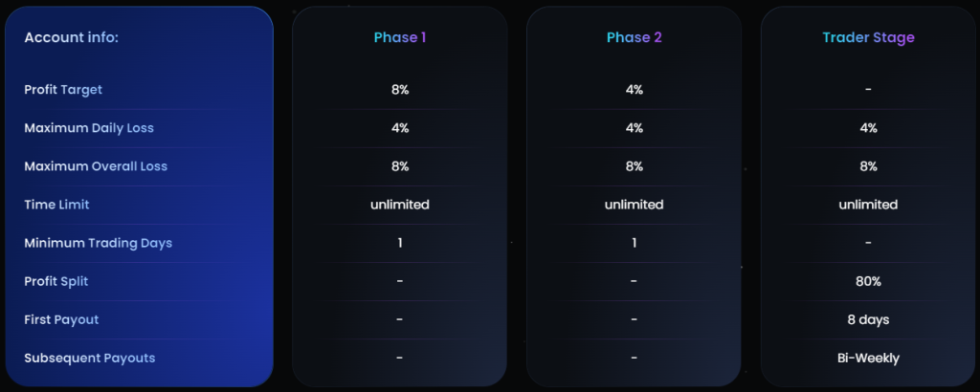Select the Maximum Overall Loss label

96,166
